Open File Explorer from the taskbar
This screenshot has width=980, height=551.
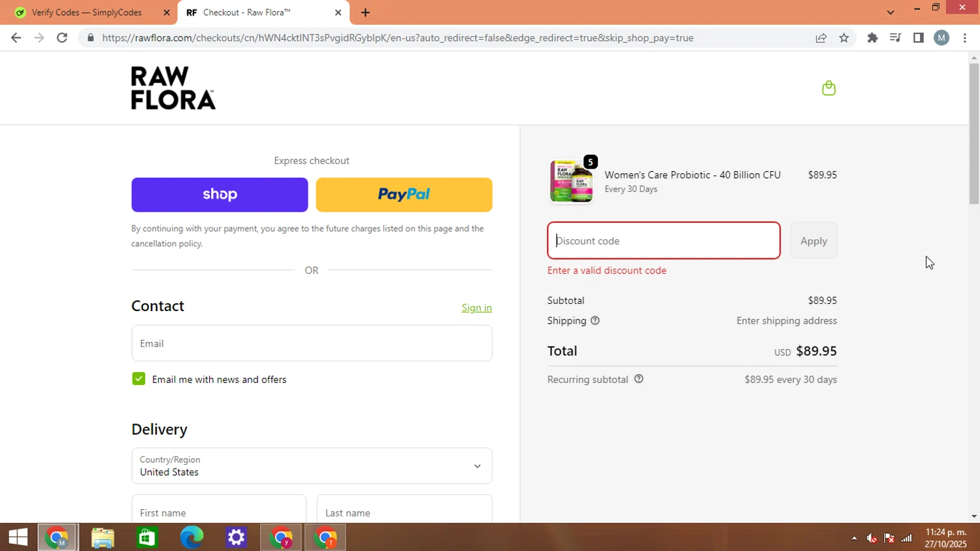[x=103, y=537]
